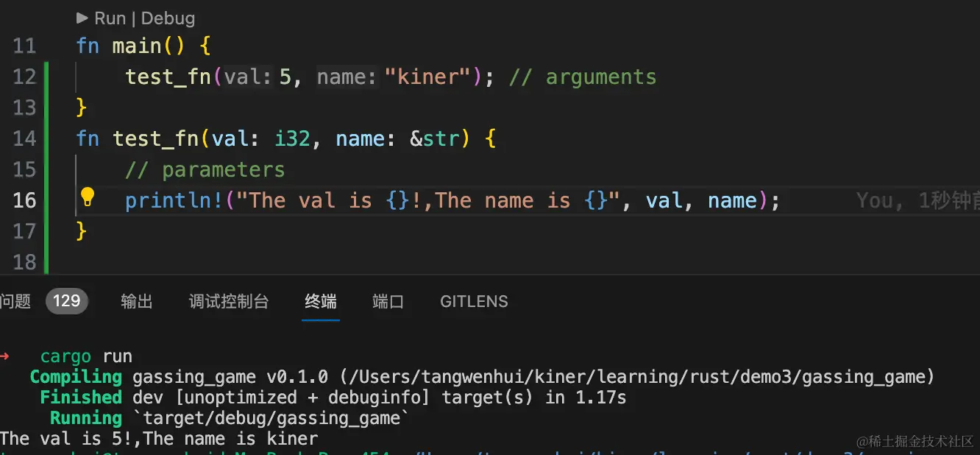Image resolution: width=980 pixels, height=455 pixels.
Task: Open the GITLENS panel tab
Action: click(474, 301)
